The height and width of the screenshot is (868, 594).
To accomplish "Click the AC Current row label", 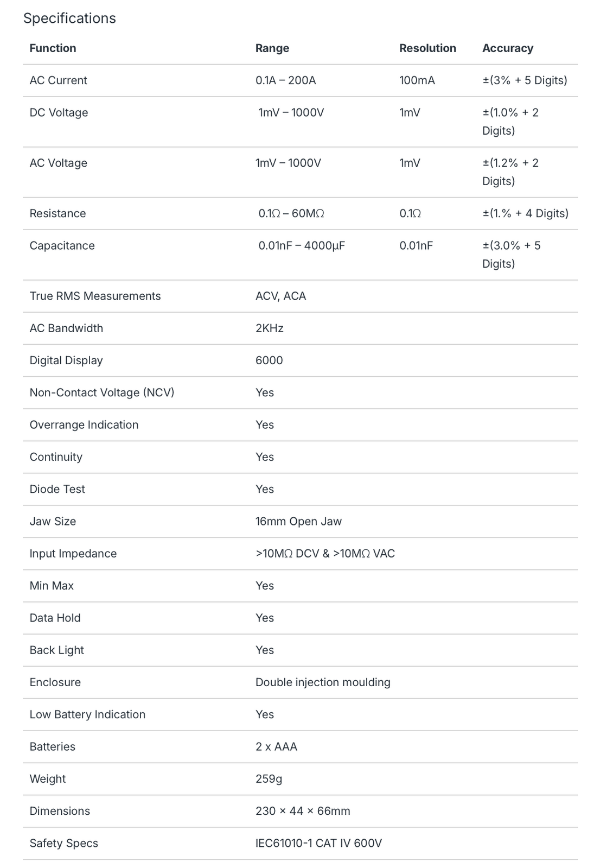I will [x=58, y=80].
